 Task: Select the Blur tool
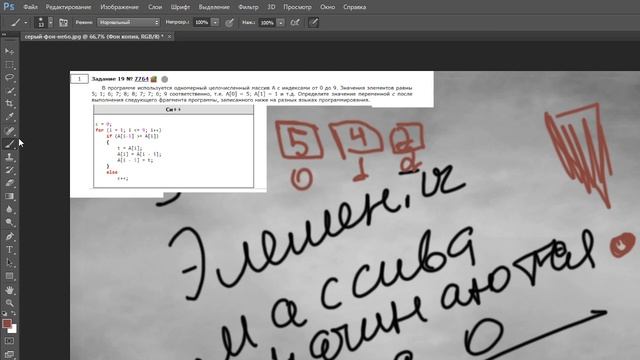pos(9,209)
